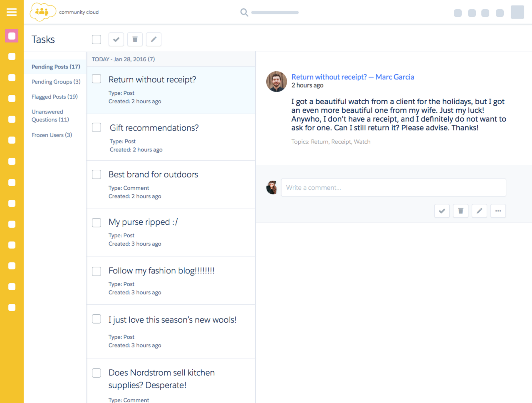This screenshot has height=403, width=532.
Task: Open the 'My purse ripped :/' task
Action: click(x=143, y=222)
